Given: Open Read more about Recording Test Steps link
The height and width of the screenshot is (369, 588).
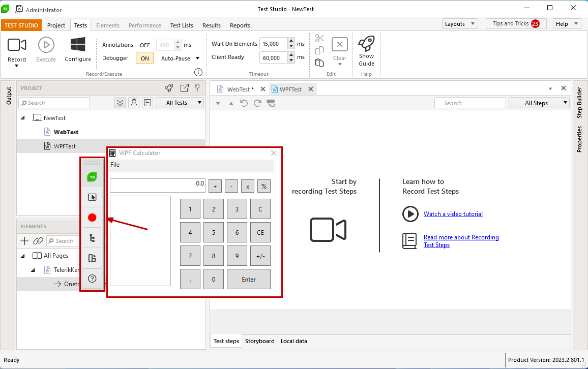Looking at the screenshot, I should click(x=461, y=241).
